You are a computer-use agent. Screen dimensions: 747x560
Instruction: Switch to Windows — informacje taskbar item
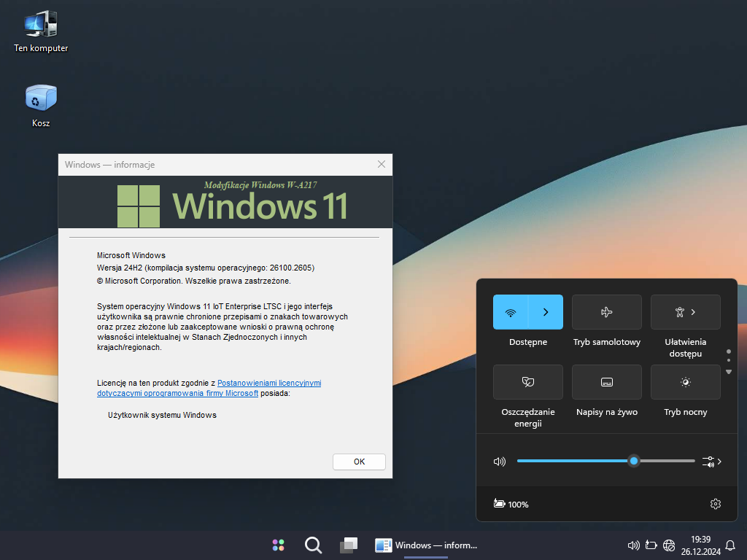click(426, 545)
